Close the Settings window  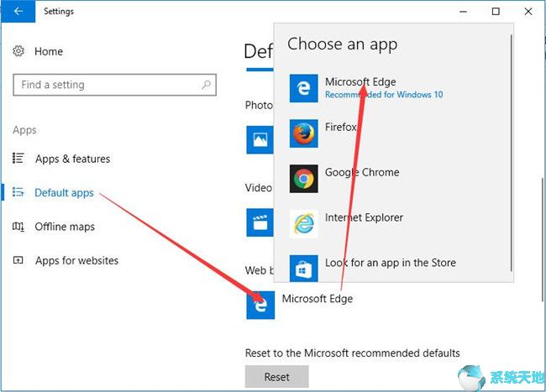pos(528,12)
